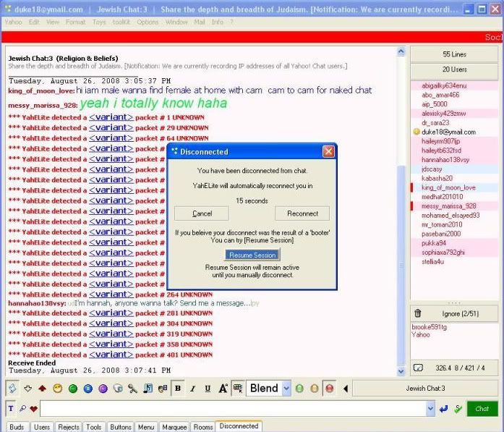
Task: Toggle underline text formatting
Action: [208, 389]
